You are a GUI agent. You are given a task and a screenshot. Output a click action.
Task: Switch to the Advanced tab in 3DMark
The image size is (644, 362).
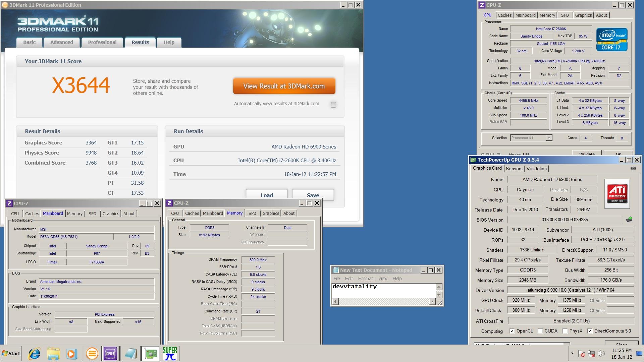click(62, 42)
